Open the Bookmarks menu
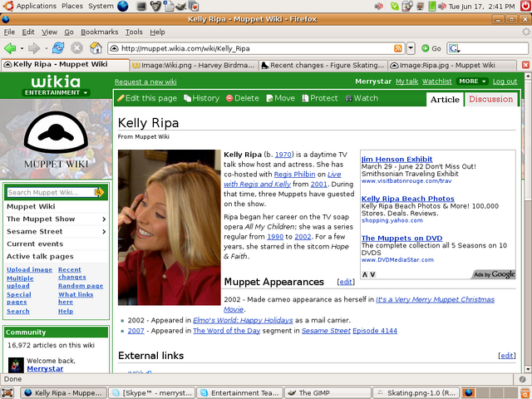 coord(100,32)
